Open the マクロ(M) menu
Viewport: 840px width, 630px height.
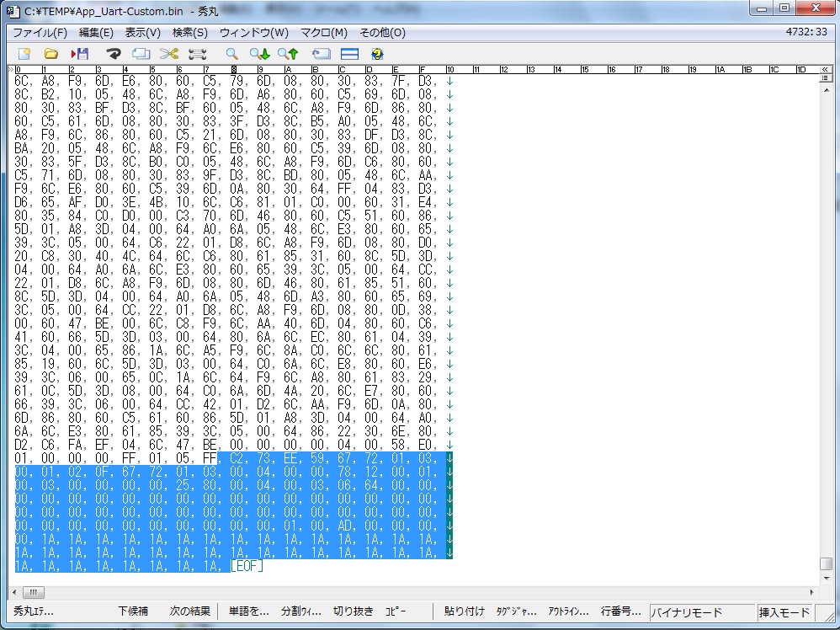coord(324,33)
